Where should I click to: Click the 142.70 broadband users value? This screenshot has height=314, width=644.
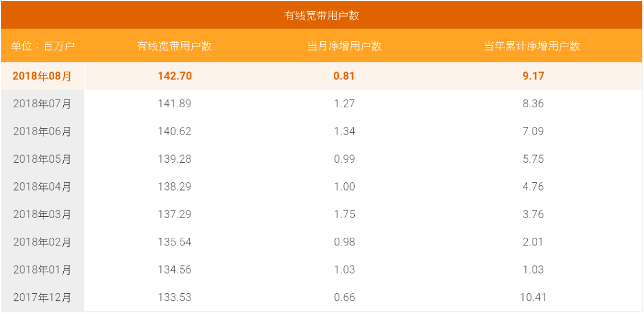pyautogui.click(x=175, y=76)
